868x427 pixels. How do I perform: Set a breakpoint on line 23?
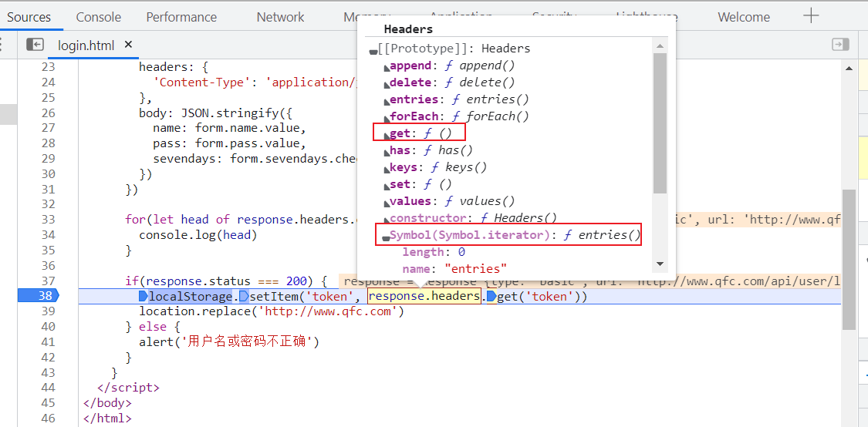point(49,67)
